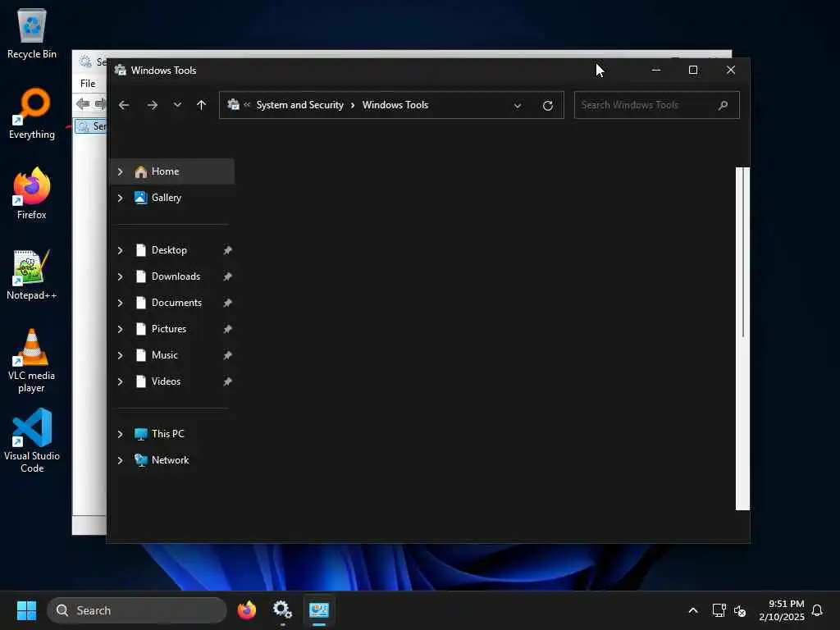Screen dimensions: 840x630
Task: Close the Windows Tools window
Action: pos(731,71)
